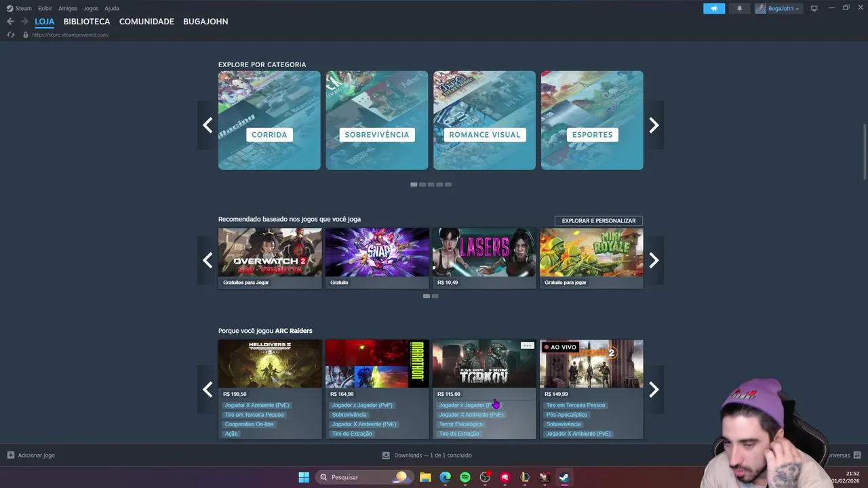Click the Pesquisar taskbar search box
This screenshot has height=488, width=868.
[x=364, y=477]
